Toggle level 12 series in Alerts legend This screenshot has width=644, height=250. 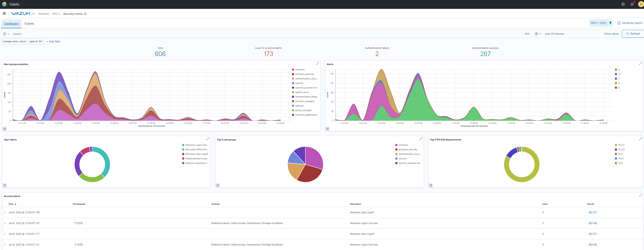[619, 74]
